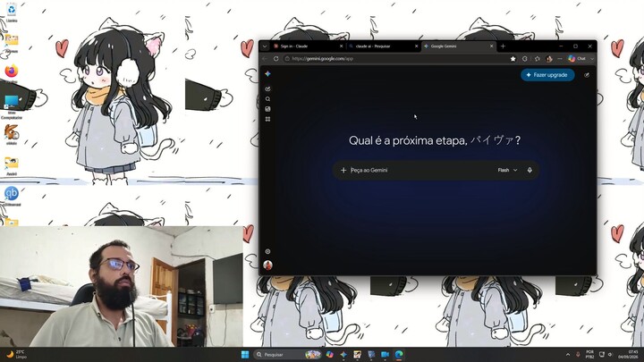Open the Gems grid icon in Gemini sidebar
The height and width of the screenshot is (362, 644).
267,119
